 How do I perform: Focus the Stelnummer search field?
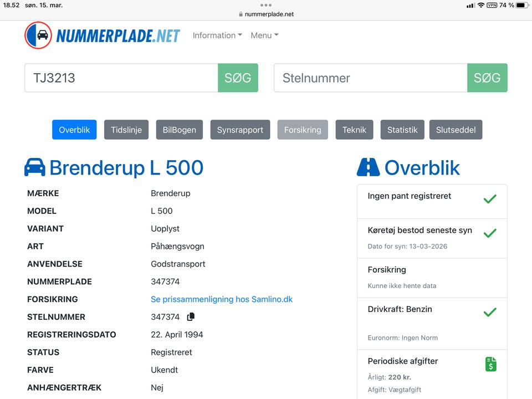[x=371, y=78]
